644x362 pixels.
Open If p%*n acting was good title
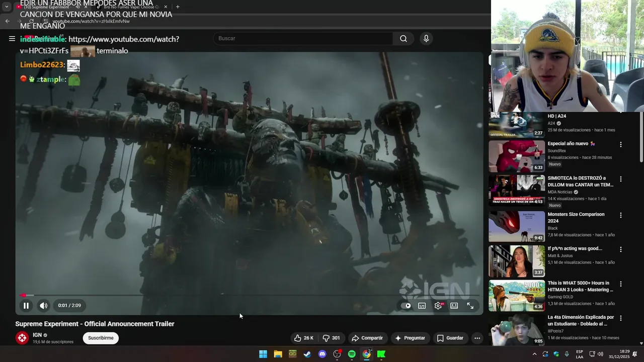pos(575,248)
